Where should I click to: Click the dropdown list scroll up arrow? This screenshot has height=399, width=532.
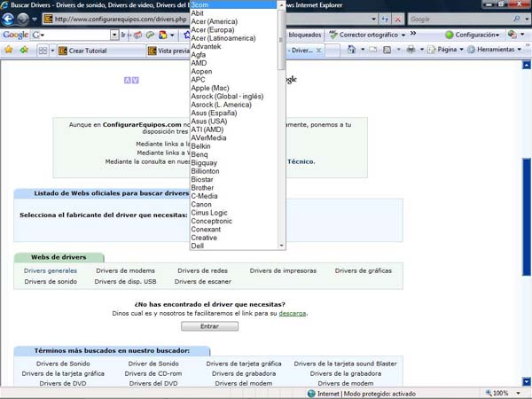281,5
